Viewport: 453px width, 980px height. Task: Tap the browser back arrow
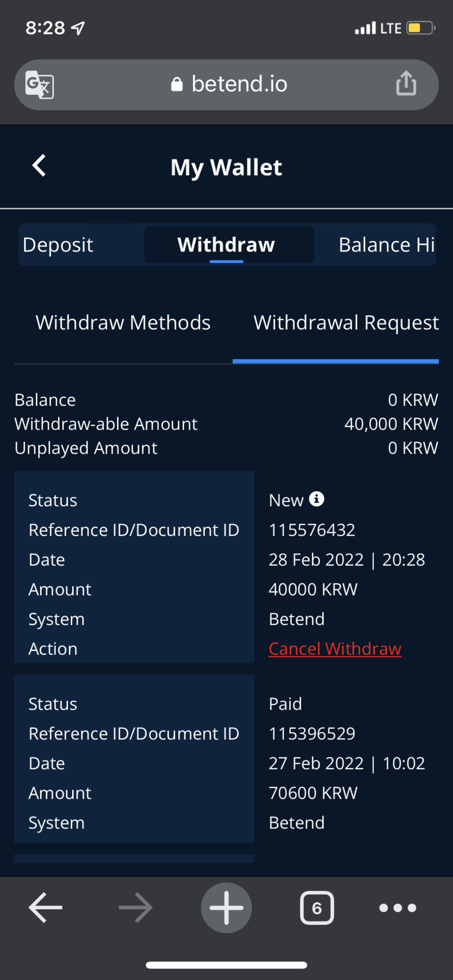point(46,907)
